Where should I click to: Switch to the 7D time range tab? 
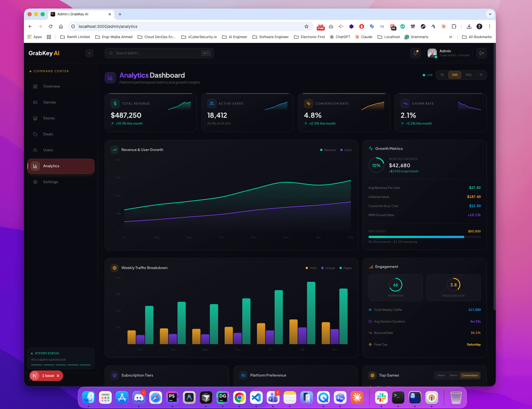pyautogui.click(x=442, y=75)
